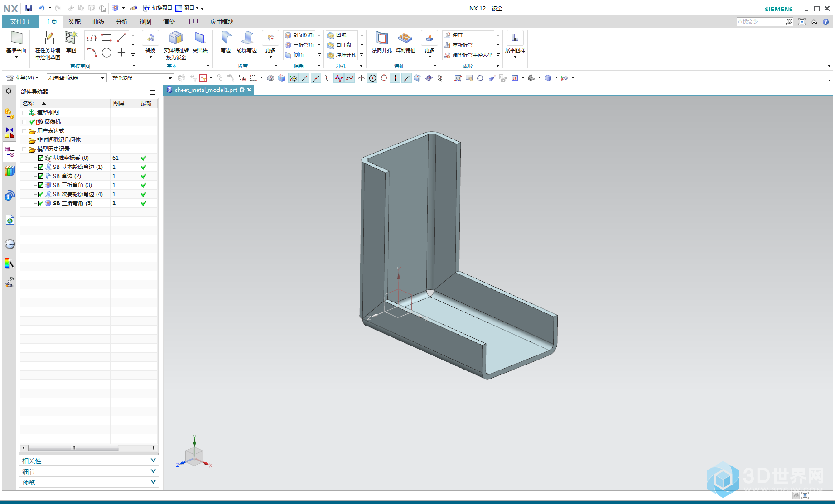Image resolution: width=835 pixels, height=504 pixels.
Task: Open the 无选择过滤器 dropdown
Action: (x=76, y=78)
